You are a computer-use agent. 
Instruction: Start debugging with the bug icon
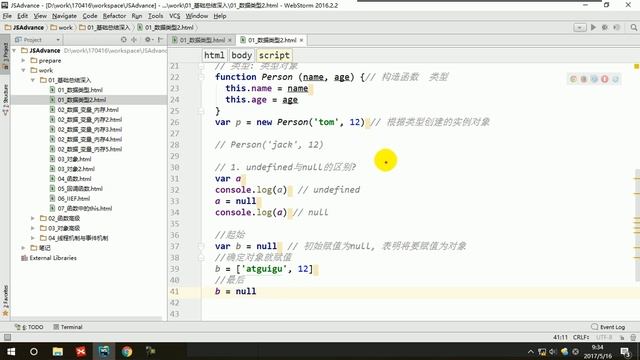[605, 27]
